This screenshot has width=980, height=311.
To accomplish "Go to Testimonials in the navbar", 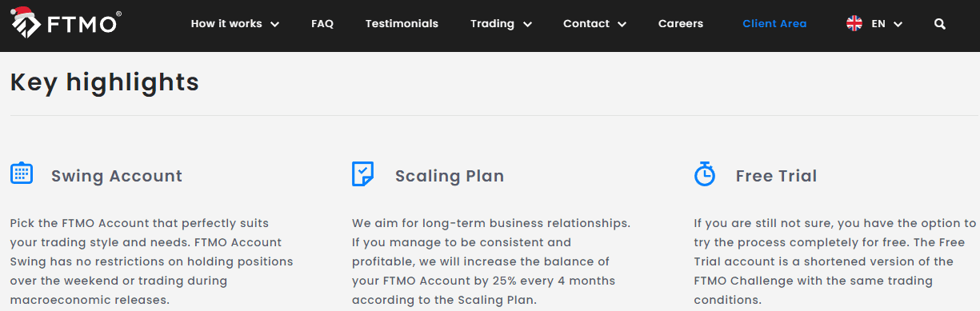I will click(x=402, y=24).
